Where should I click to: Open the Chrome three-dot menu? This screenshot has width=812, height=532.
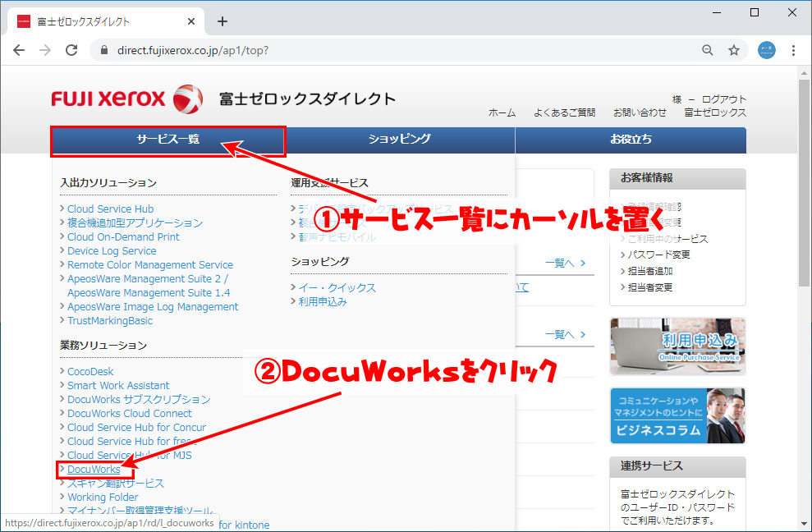tap(793, 50)
